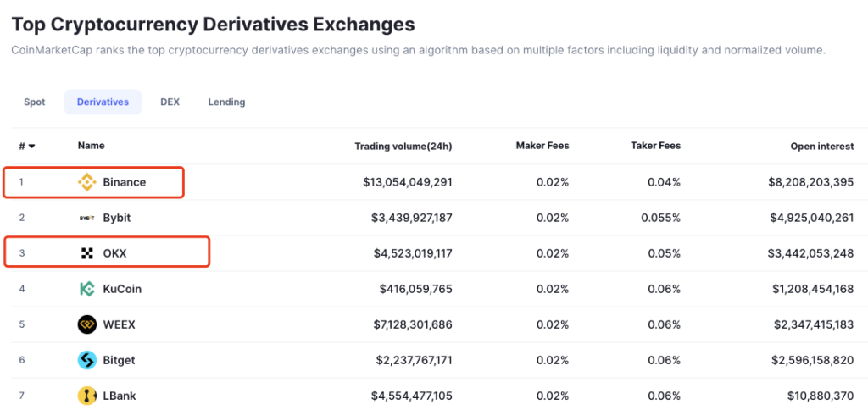Open the Binance exchange link
This screenshot has width=868, height=410.
(125, 182)
